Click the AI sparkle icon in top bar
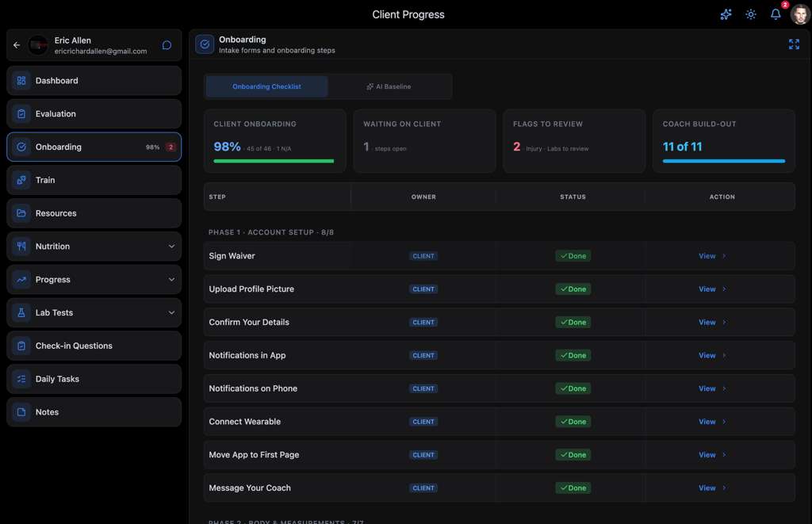812x524 pixels. click(x=726, y=14)
